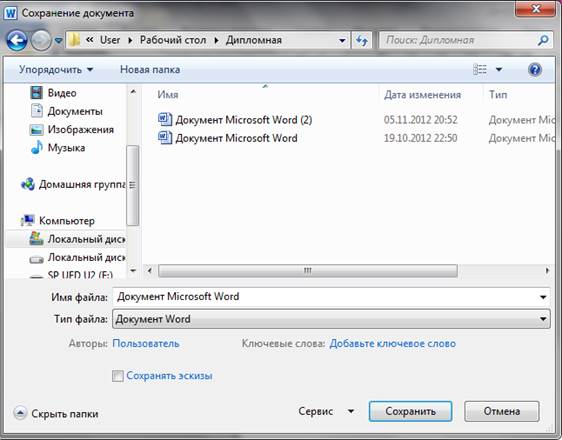562x440 pixels.
Task: Open the Тип файла combo box
Action: [331, 319]
